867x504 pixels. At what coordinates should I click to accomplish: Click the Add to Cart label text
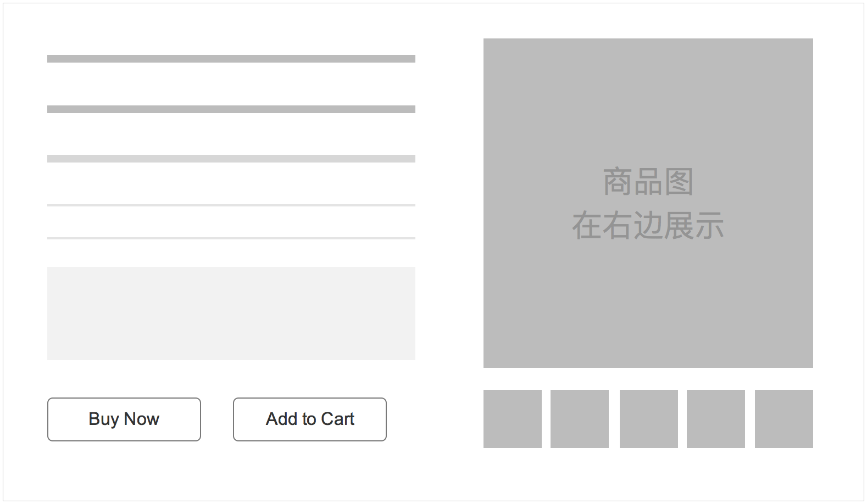[x=310, y=419]
